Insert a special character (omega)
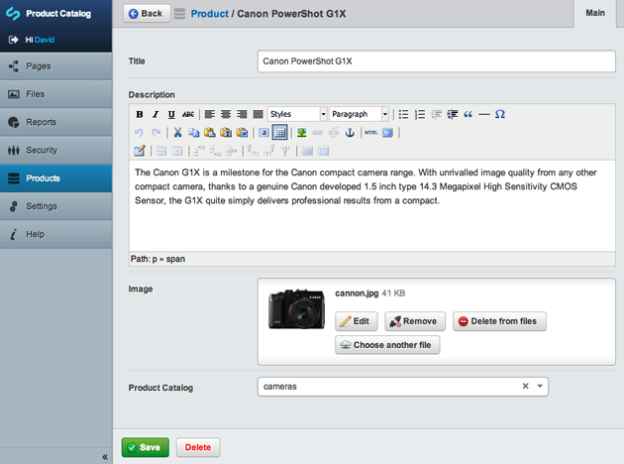The height and width of the screenshot is (464, 624). pyautogui.click(x=500, y=114)
